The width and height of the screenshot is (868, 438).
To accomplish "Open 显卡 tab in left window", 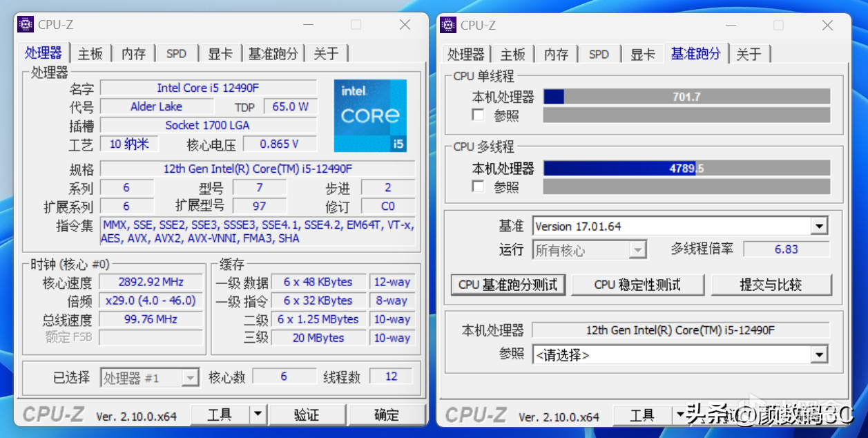I will pos(220,54).
